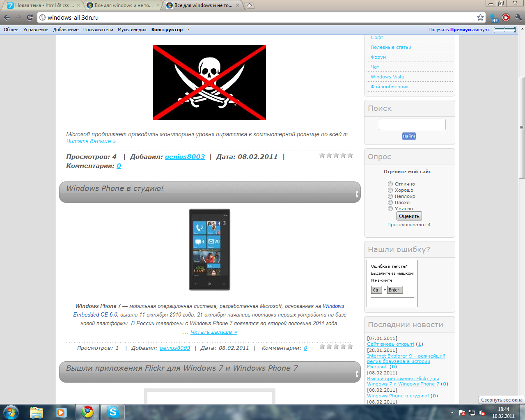Viewport: 525px width, 420px height.
Task: Click the Chrome icon in the taskbar
Action: [x=87, y=412]
